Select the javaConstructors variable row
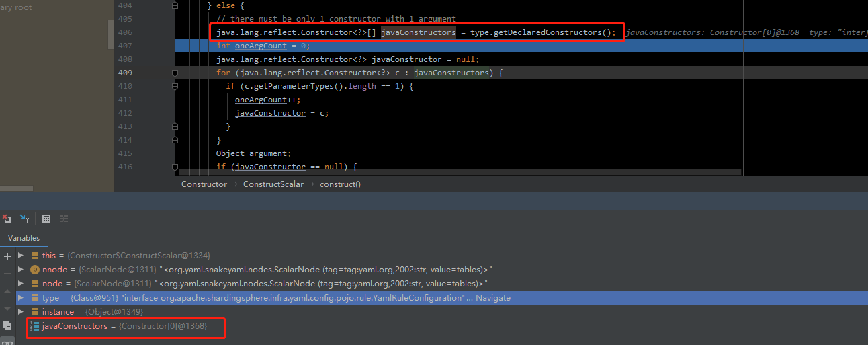Screen dimensions: 868x345 (x=443, y=326)
